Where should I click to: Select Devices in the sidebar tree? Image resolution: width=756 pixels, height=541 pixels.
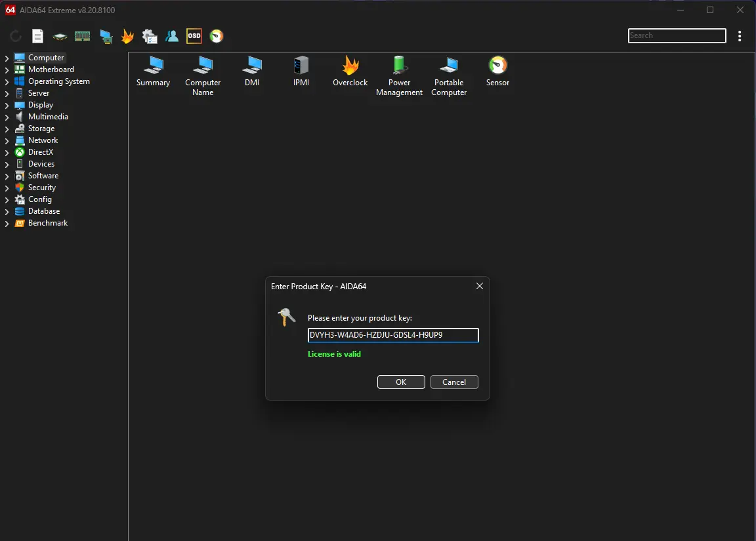(41, 164)
